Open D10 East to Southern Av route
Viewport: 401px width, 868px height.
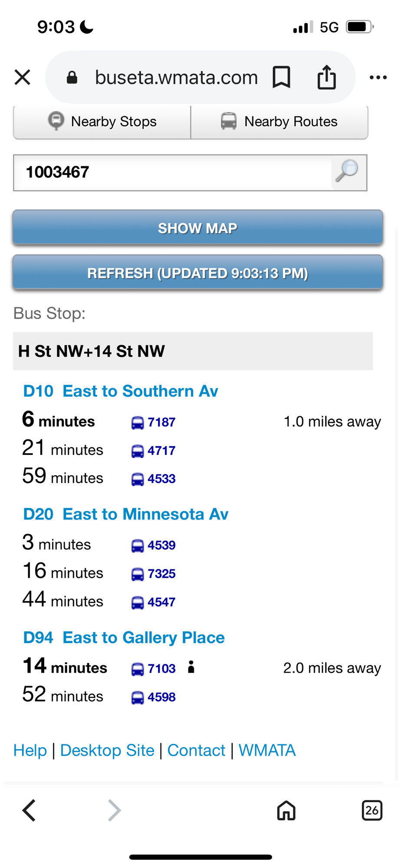tap(121, 391)
